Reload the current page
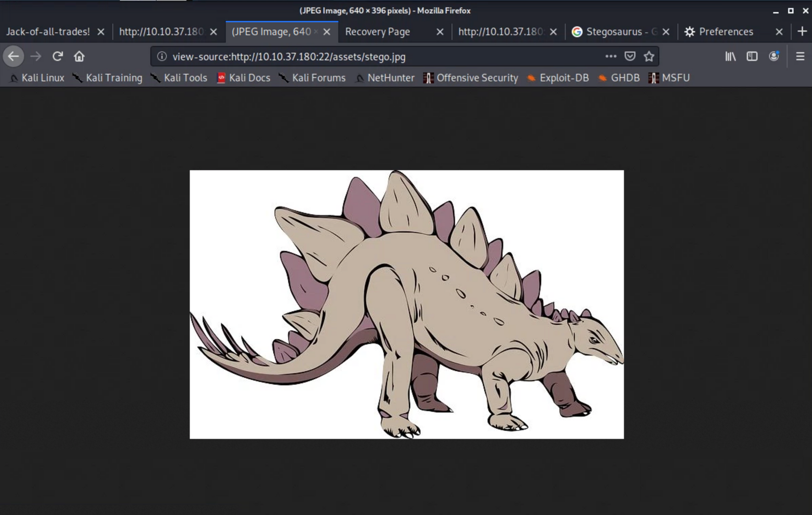812x515 pixels. tap(58, 56)
